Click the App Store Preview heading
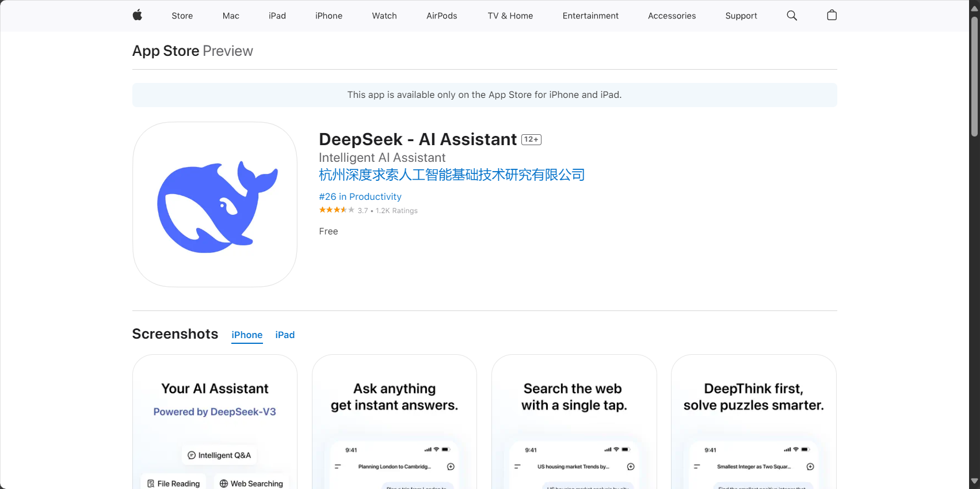 pyautogui.click(x=192, y=51)
